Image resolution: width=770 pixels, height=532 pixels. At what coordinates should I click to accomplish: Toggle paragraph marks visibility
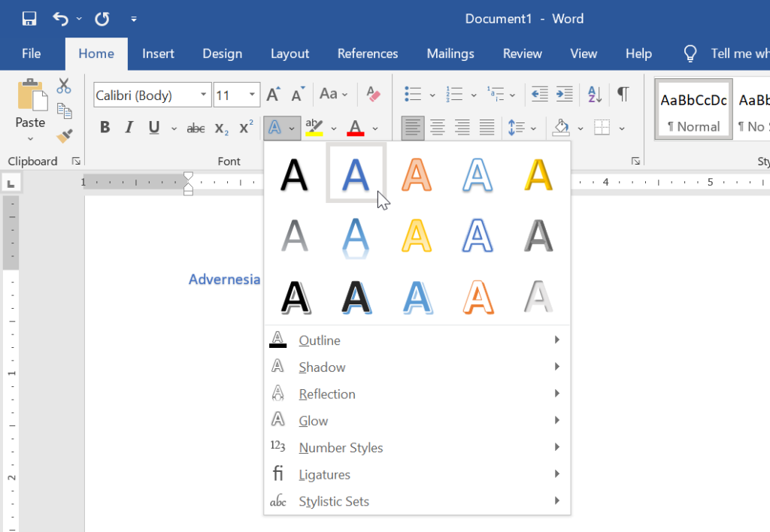click(623, 95)
